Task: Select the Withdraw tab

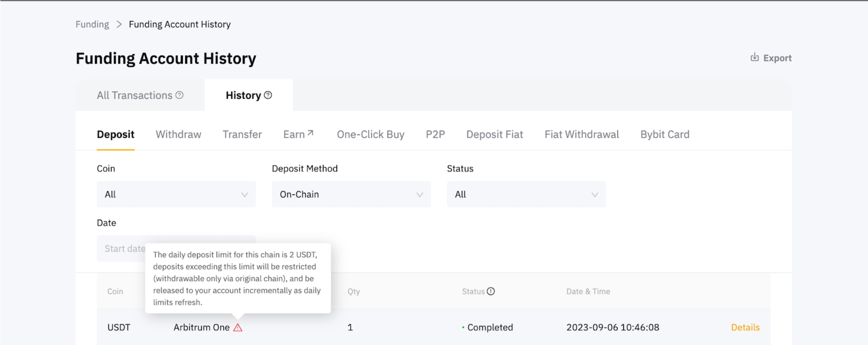Action: pyautogui.click(x=178, y=134)
